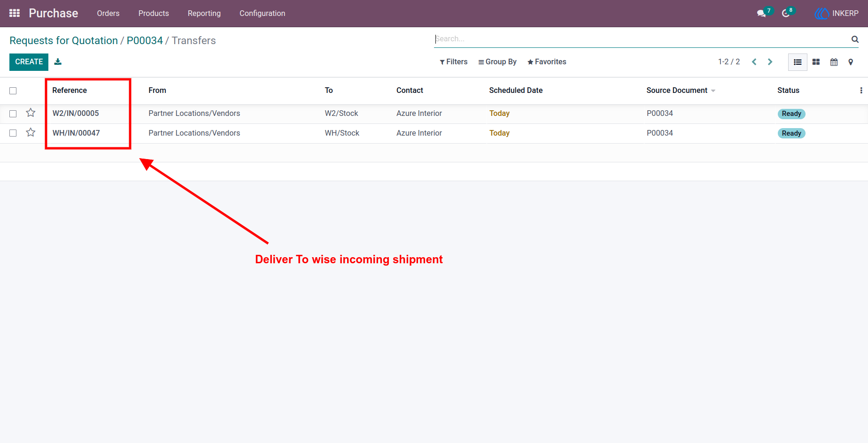Go to previous page arrow
The height and width of the screenshot is (443, 868).
[754, 62]
